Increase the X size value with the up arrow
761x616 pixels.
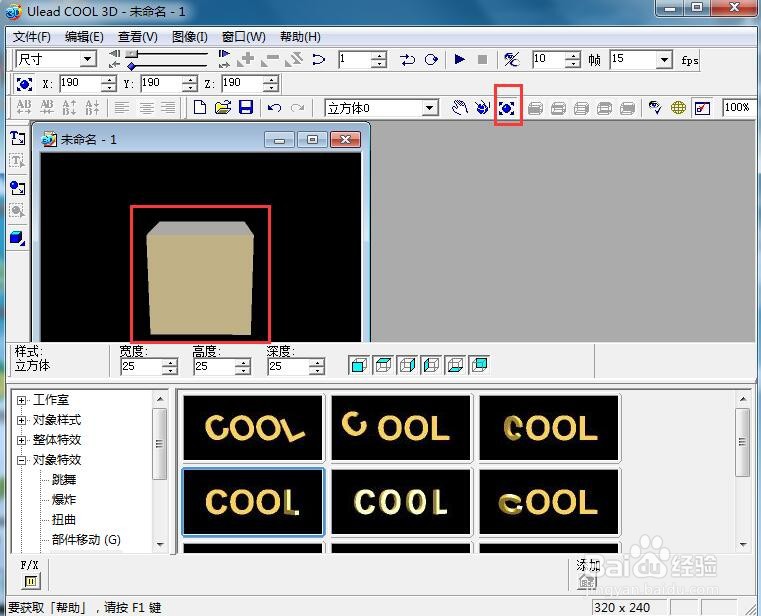(x=109, y=80)
